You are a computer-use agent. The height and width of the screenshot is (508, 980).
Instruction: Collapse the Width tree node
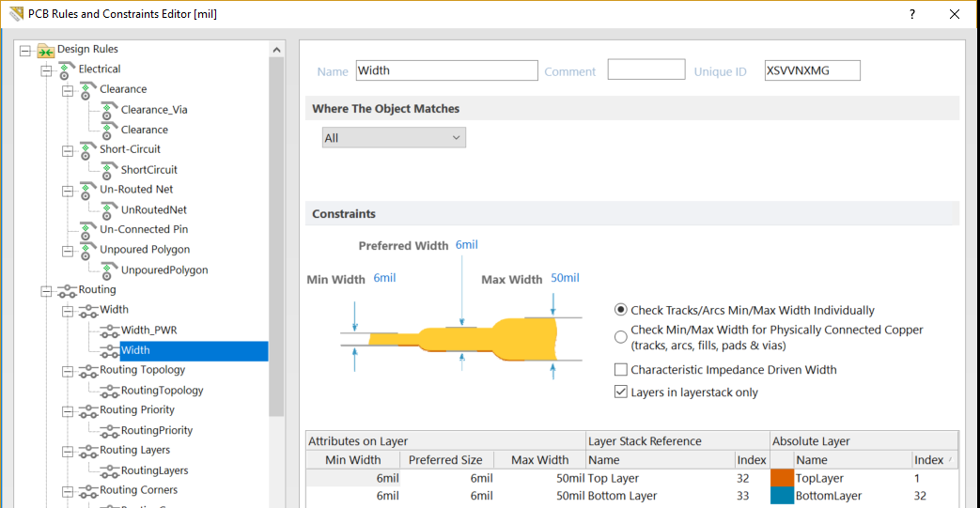(68, 311)
